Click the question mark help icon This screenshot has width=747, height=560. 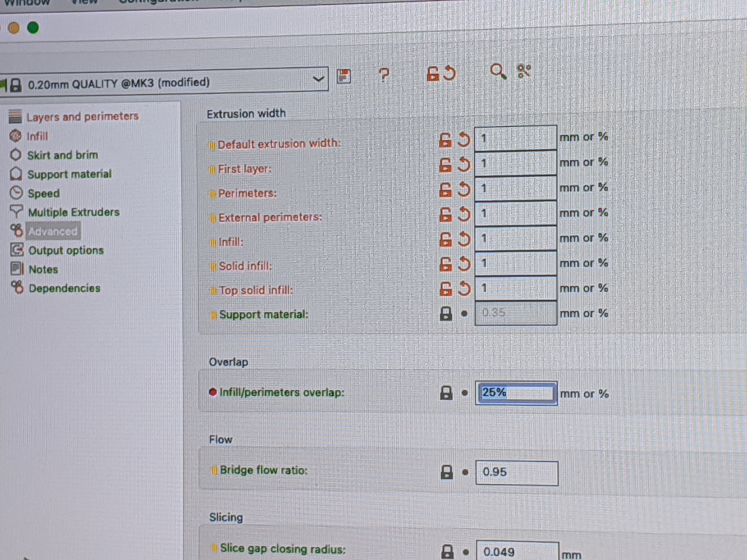click(x=384, y=75)
